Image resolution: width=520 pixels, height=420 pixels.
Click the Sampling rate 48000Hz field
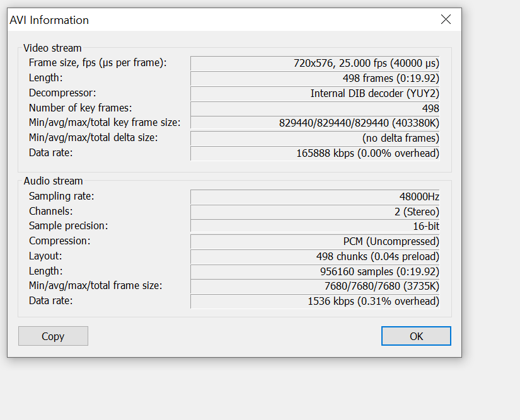315,196
